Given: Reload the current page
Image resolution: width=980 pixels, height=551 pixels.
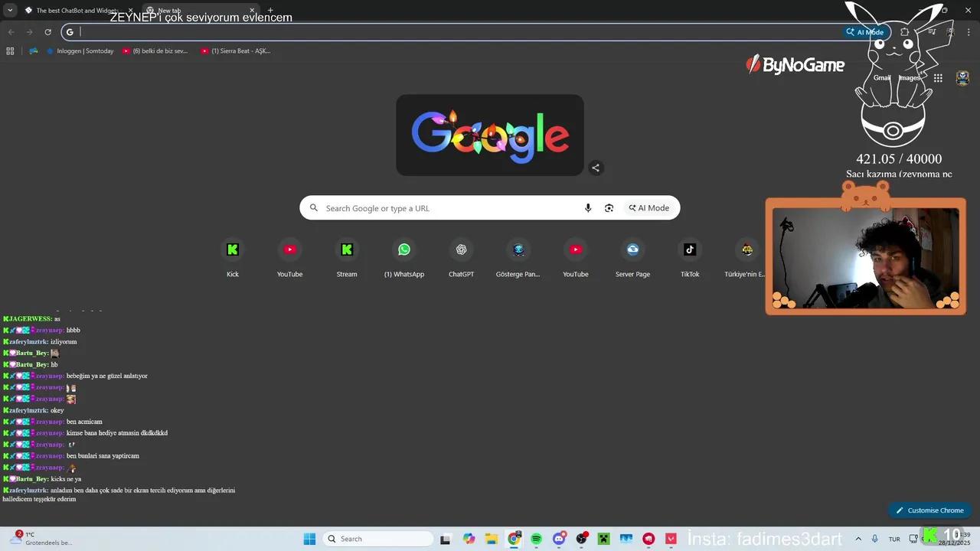Looking at the screenshot, I should point(47,32).
